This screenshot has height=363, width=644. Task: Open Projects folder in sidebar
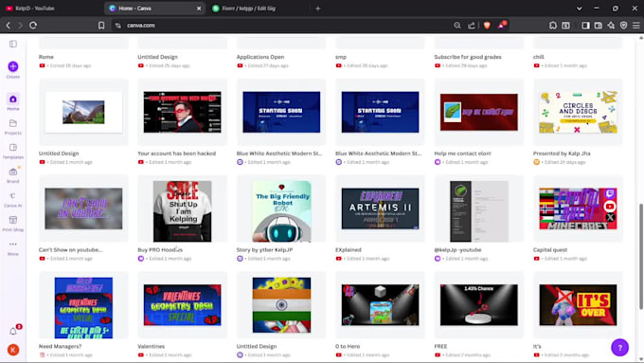point(13,127)
